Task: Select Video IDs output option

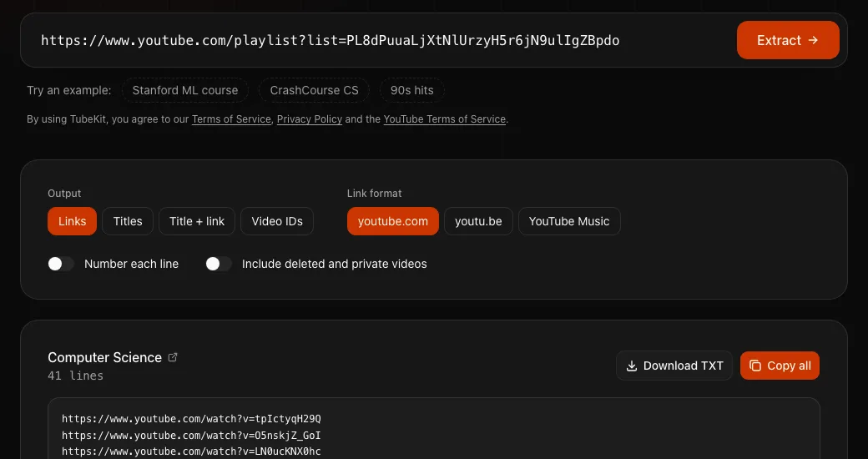Action: point(277,221)
